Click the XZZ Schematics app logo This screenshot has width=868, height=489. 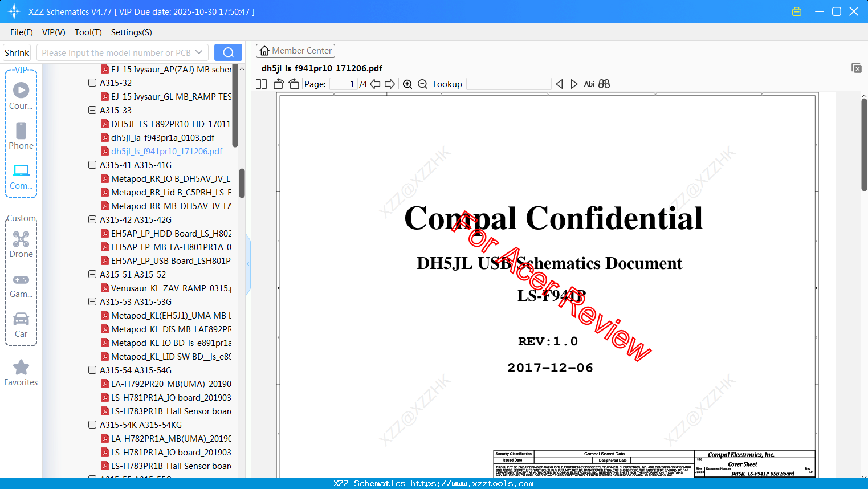point(14,11)
